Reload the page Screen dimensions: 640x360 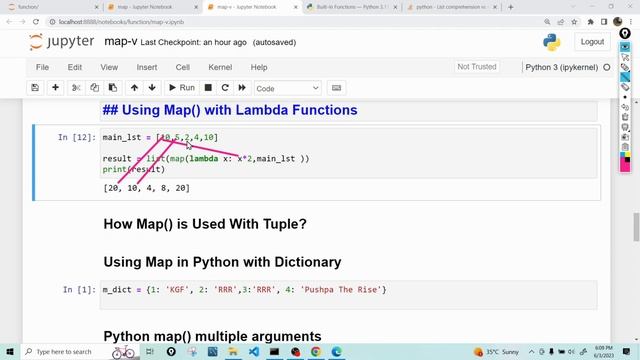(36, 22)
